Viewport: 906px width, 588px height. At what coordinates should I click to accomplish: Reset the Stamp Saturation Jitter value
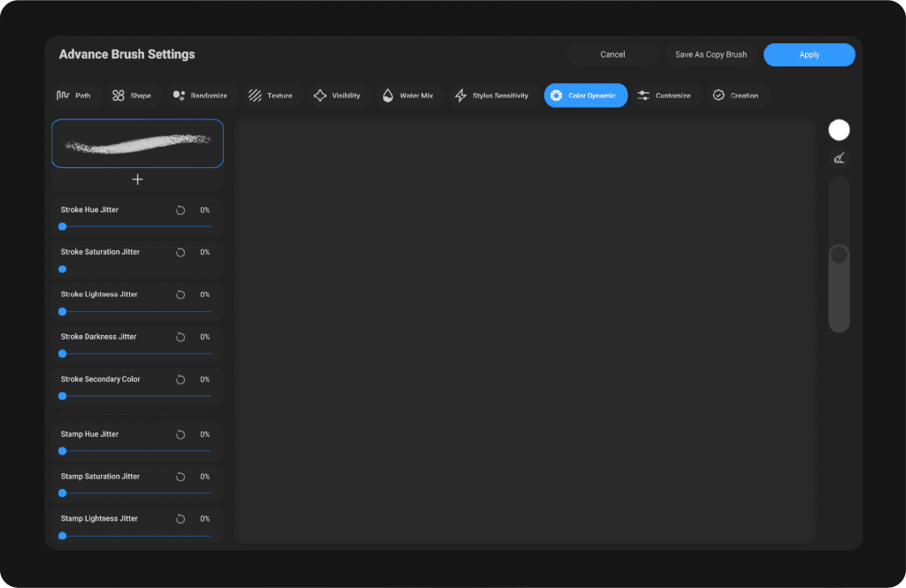coord(180,477)
